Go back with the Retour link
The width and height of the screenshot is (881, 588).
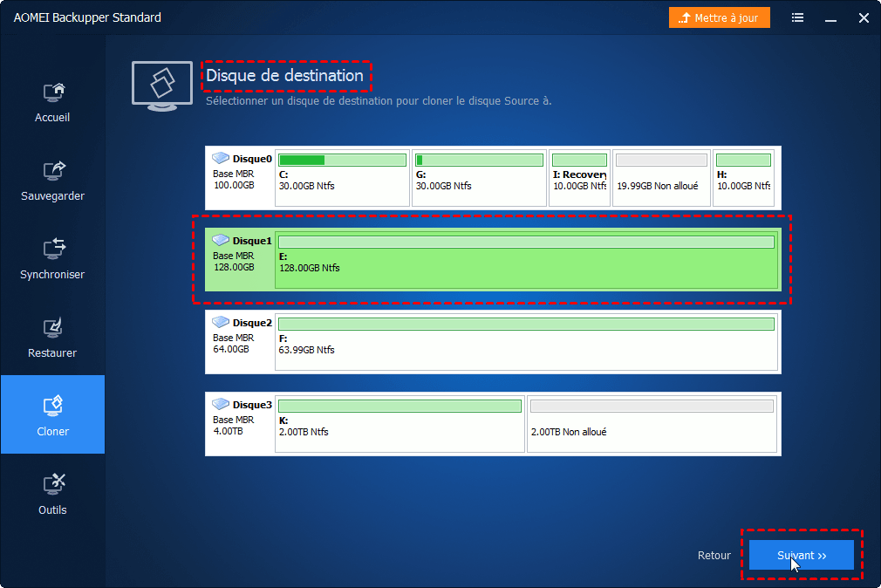point(714,556)
